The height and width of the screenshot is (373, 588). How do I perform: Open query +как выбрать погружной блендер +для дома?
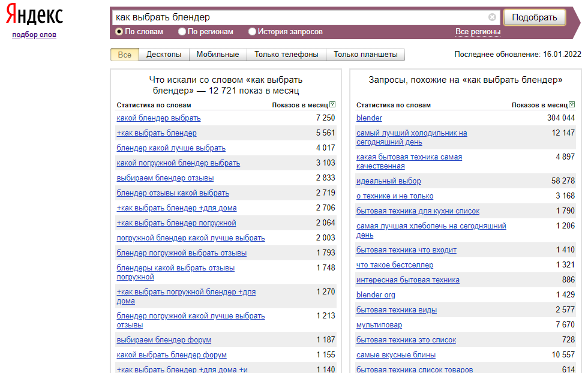pyautogui.click(x=186, y=296)
